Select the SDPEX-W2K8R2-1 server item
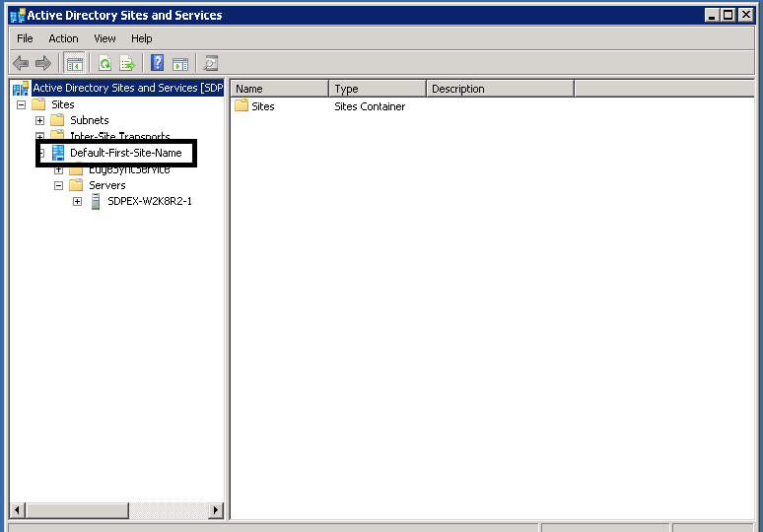The height and width of the screenshot is (532, 763). click(x=150, y=201)
